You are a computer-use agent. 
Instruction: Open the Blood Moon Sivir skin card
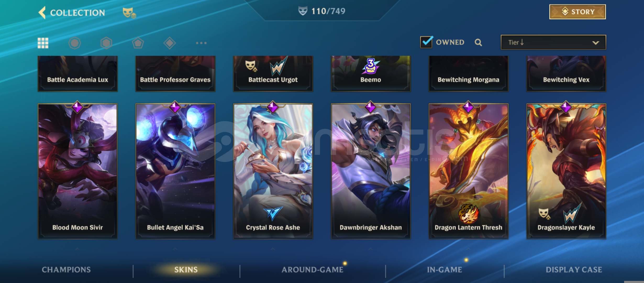[77, 171]
